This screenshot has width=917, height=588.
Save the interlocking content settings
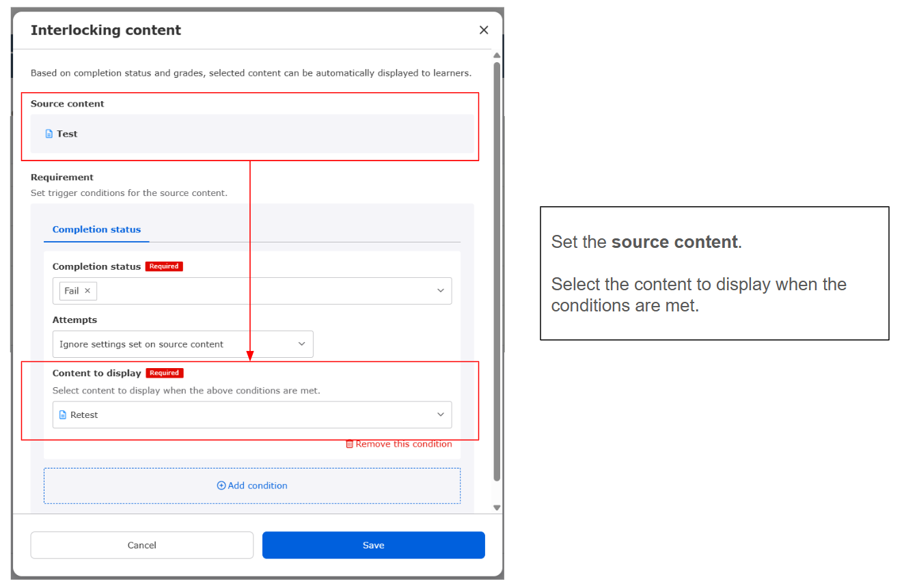[373, 545]
